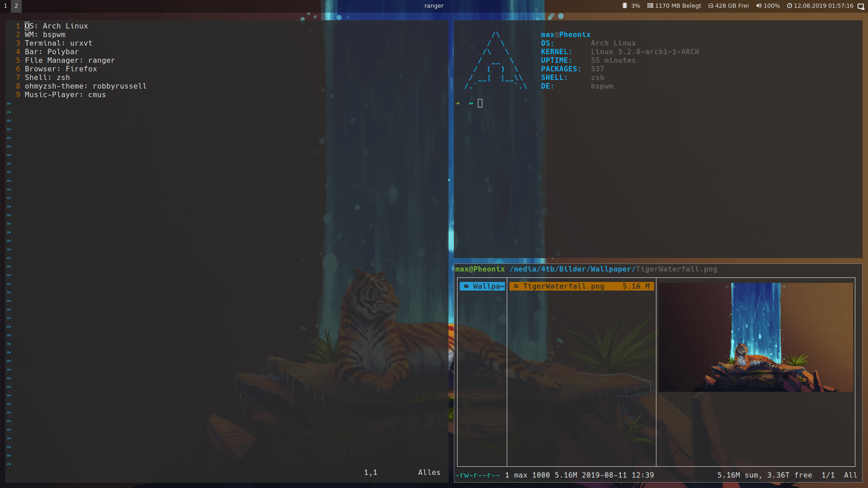Select the highlighted TigerWaterfall.png entry
Image resolution: width=868 pixels, height=488 pixels.
[563, 286]
